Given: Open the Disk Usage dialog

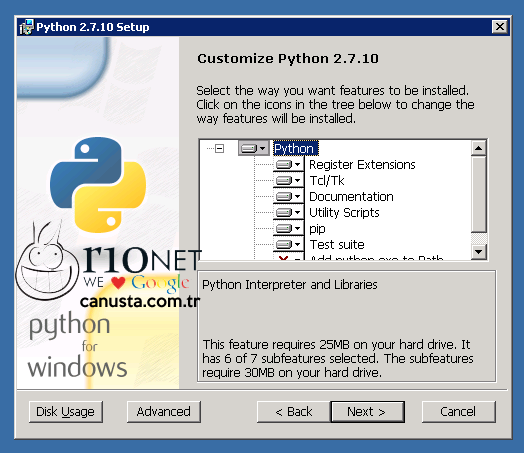Looking at the screenshot, I should click(66, 412).
